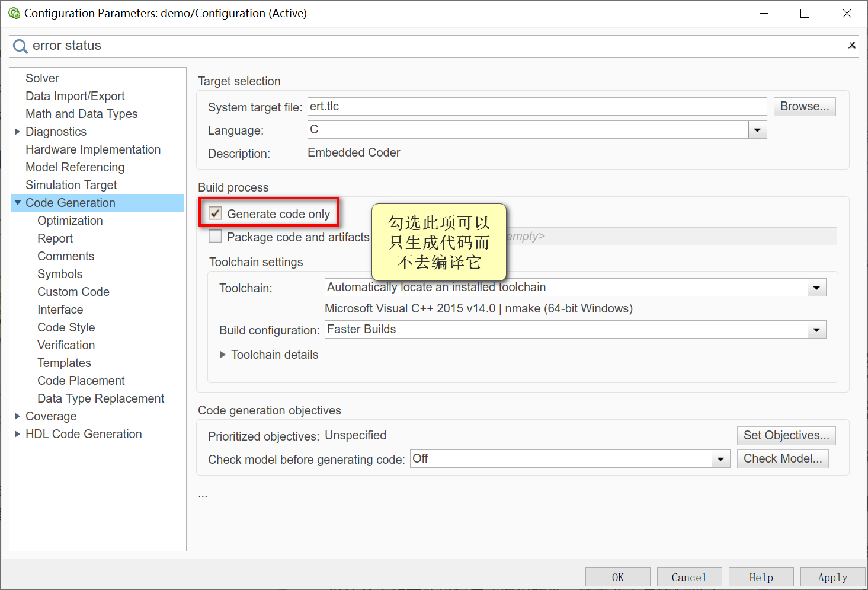Select Simulation Target pane

(71, 185)
